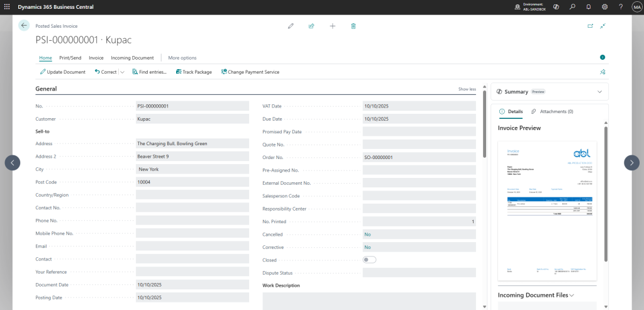Click Update Document action
This screenshot has height=310, width=644.
click(x=63, y=72)
